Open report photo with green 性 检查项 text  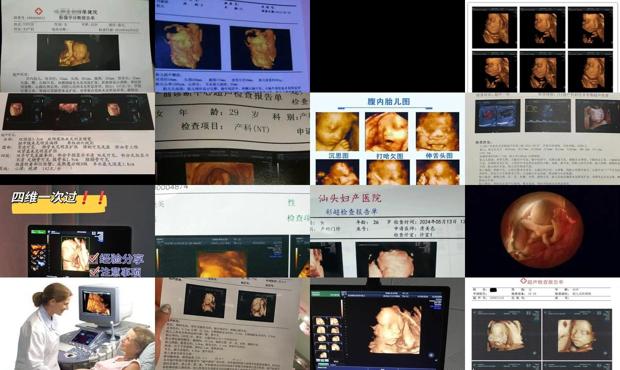point(232,231)
